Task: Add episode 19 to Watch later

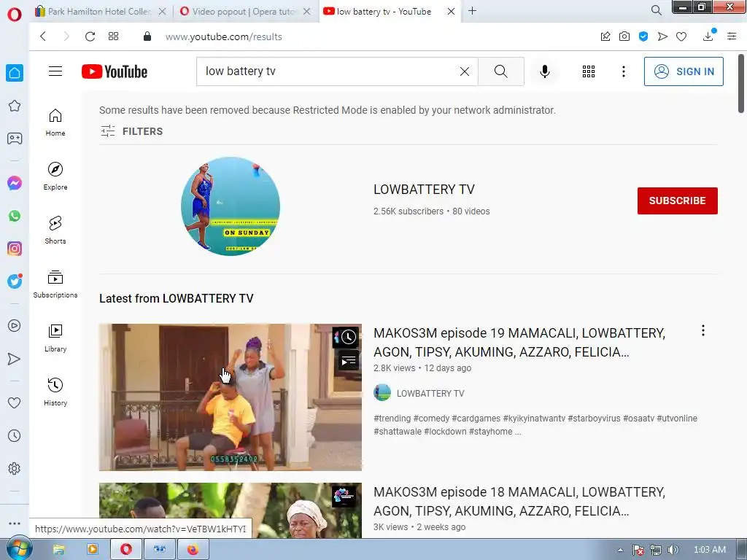Action: pos(348,337)
